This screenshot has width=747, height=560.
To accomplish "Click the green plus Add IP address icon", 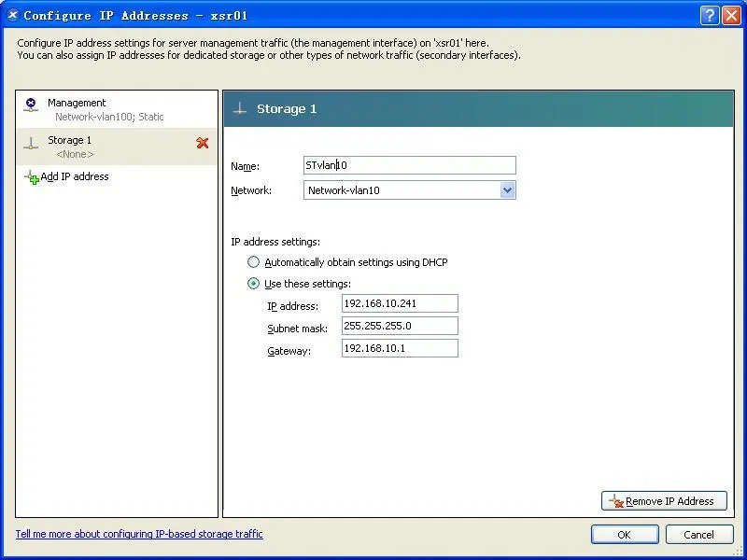I will click(x=32, y=177).
